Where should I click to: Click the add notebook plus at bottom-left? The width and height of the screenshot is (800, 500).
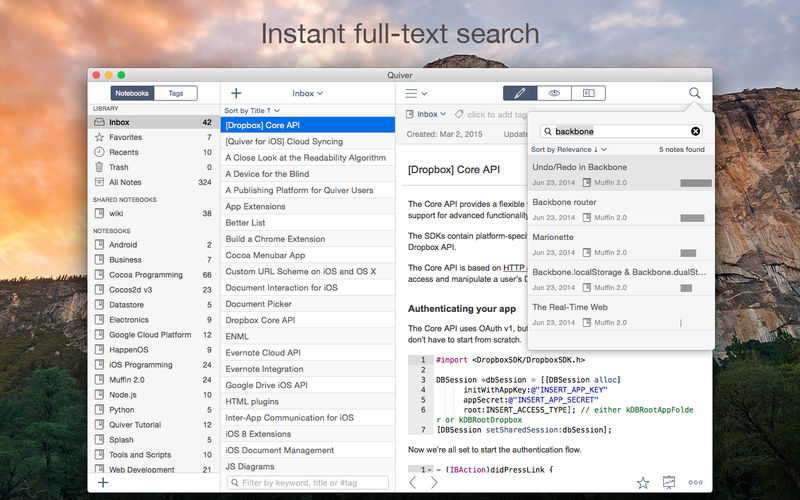(x=102, y=482)
